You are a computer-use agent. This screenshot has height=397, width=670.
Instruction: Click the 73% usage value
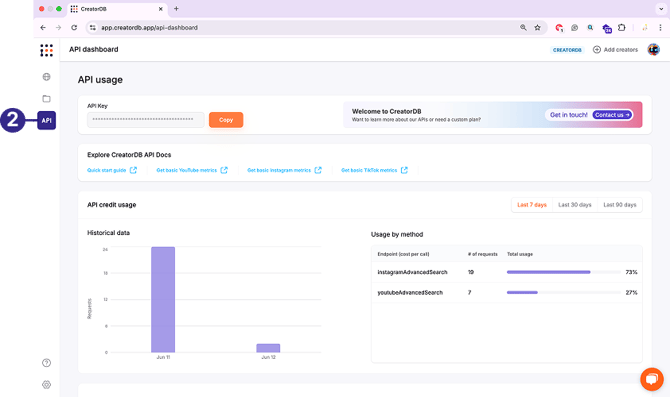632,272
